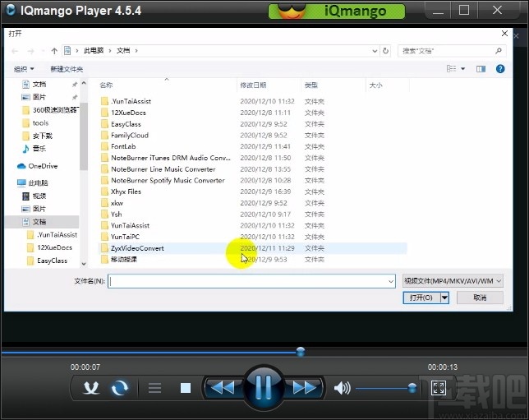Stop the video with the square button
This screenshot has width=529, height=420.
pyautogui.click(x=186, y=388)
